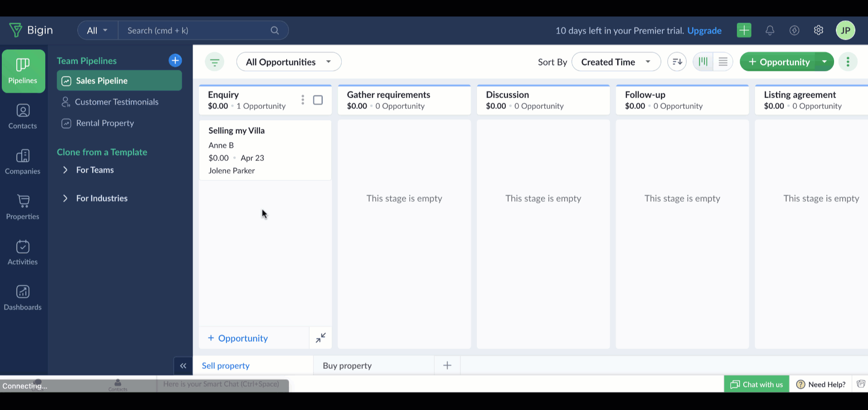Click the Team Pipelines heading
This screenshot has width=868, height=410.
[x=87, y=61]
